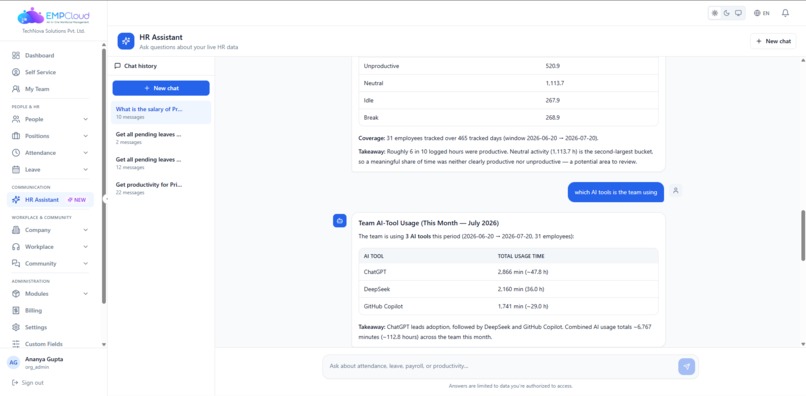The image size is (806, 396).
Task: Click the sidebar vertical scrollbar
Action: click(x=104, y=175)
